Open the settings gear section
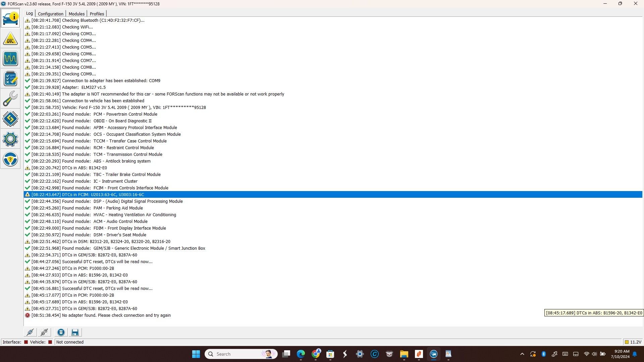The height and width of the screenshot is (362, 644). coord(10,139)
